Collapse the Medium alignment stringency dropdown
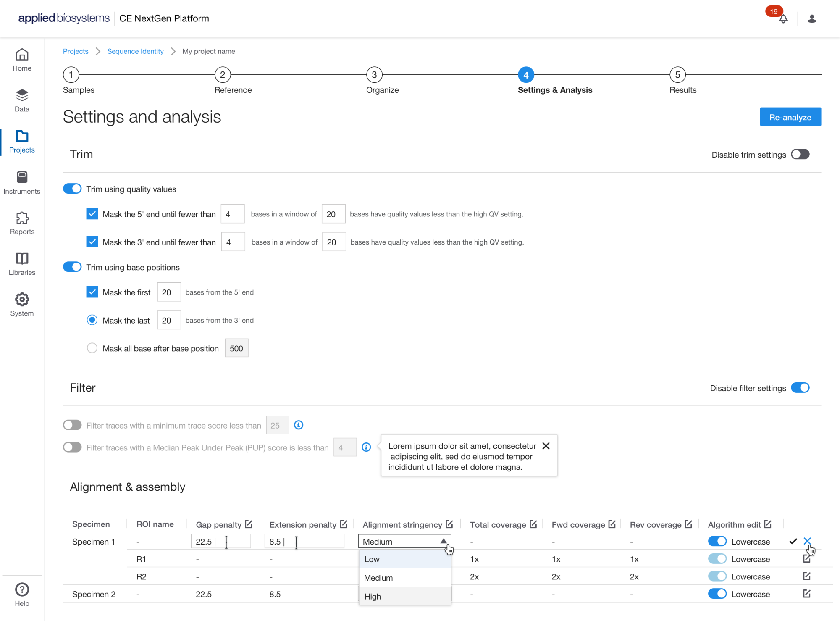 [443, 541]
